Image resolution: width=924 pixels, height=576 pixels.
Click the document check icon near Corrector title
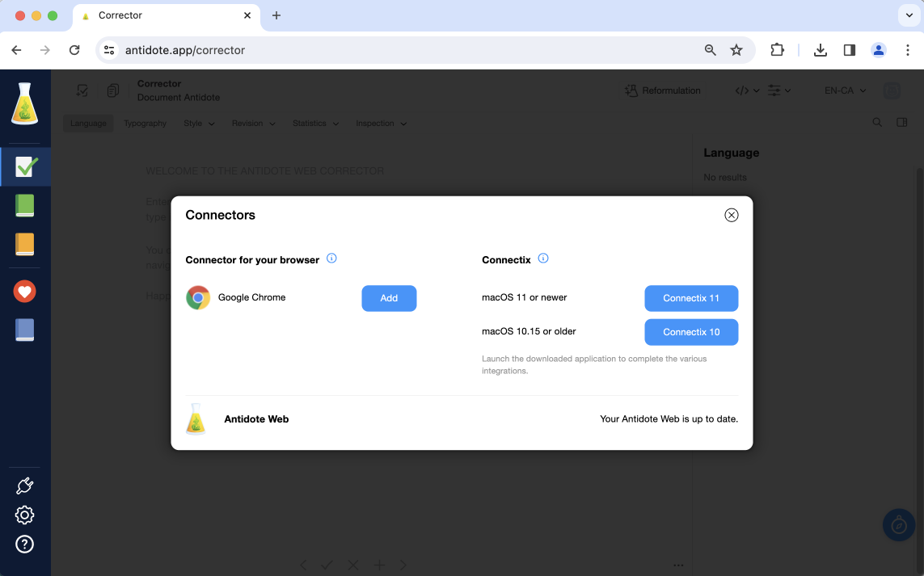pyautogui.click(x=82, y=90)
